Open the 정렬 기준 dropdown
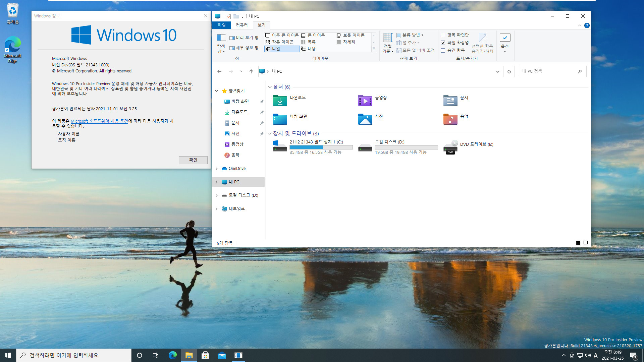The image size is (644, 362). click(x=388, y=44)
